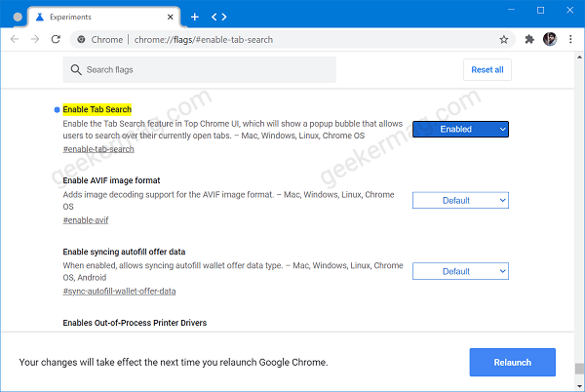Image resolution: width=585 pixels, height=392 pixels.
Task: Open a new tab with the plus button
Action: tap(194, 18)
